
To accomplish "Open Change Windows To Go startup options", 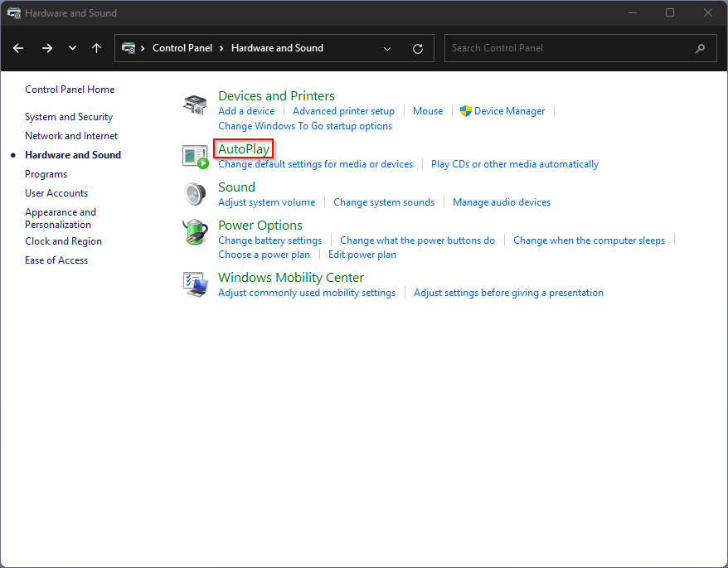I will tap(305, 126).
